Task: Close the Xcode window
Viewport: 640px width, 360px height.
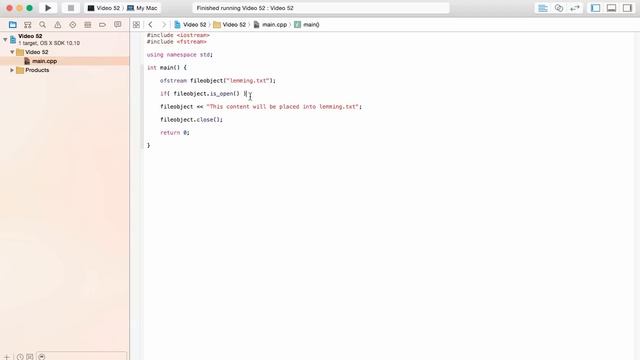Action: (9, 8)
